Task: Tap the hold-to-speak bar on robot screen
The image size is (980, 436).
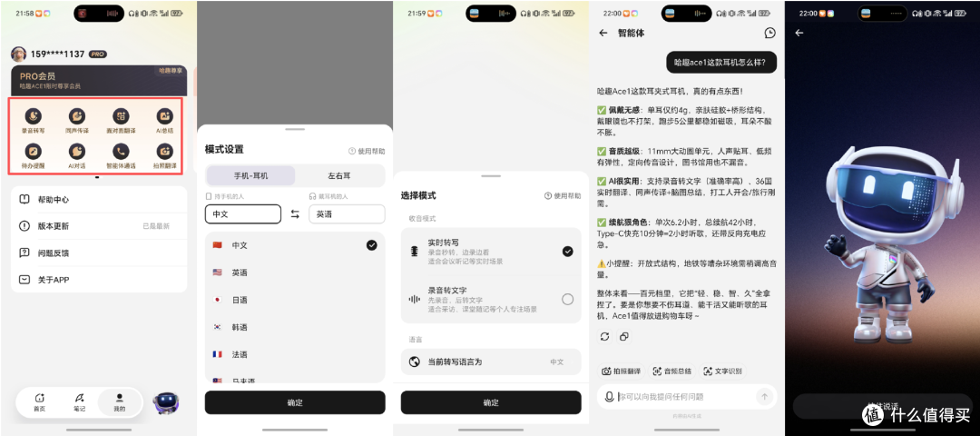Action: (x=883, y=406)
